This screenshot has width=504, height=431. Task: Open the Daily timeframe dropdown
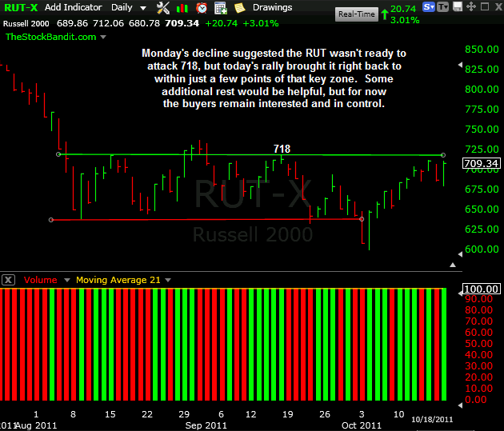pyautogui.click(x=129, y=7)
